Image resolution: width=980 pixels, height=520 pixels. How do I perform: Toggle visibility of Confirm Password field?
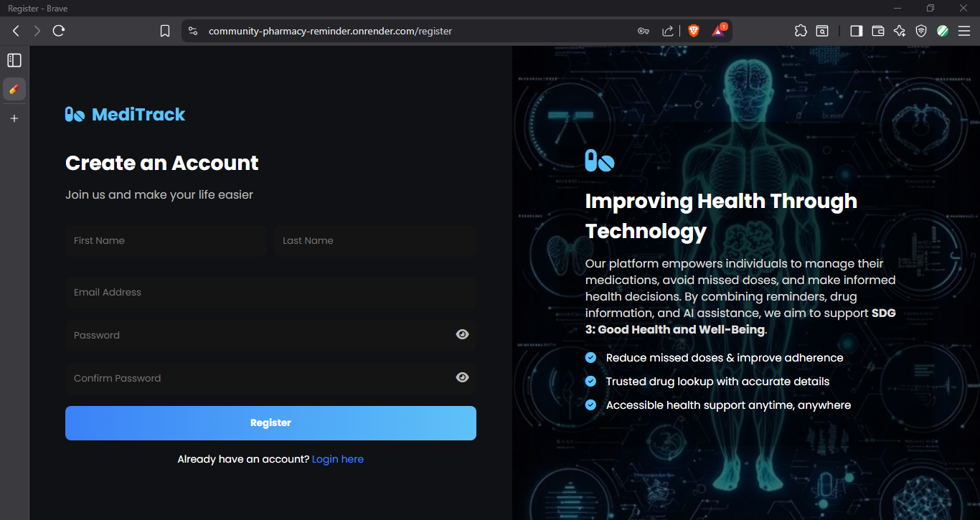tap(463, 377)
